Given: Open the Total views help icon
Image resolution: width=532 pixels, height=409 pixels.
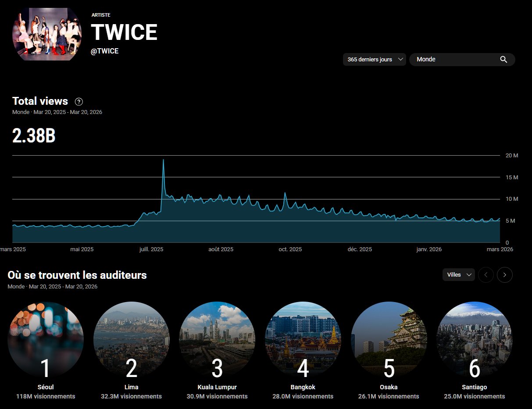Looking at the screenshot, I should pyautogui.click(x=79, y=102).
